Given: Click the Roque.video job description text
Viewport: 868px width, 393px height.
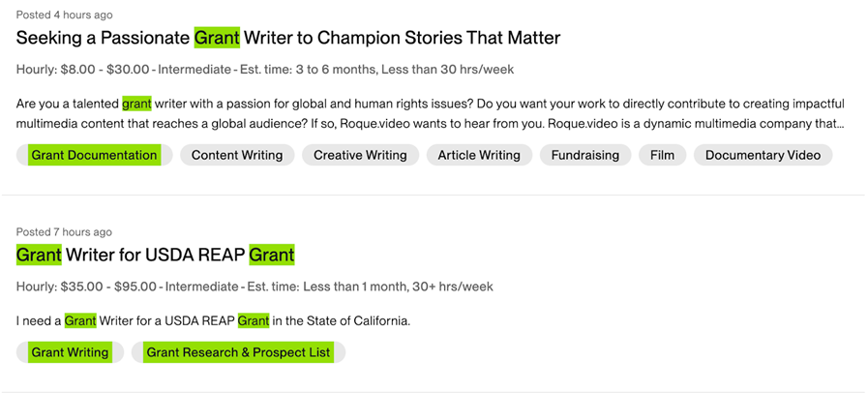Looking at the screenshot, I should [430, 114].
